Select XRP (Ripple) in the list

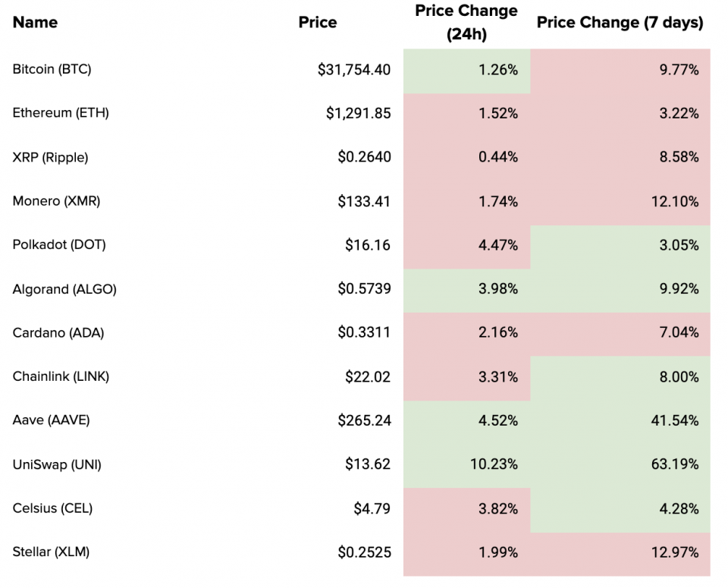[x=50, y=157]
